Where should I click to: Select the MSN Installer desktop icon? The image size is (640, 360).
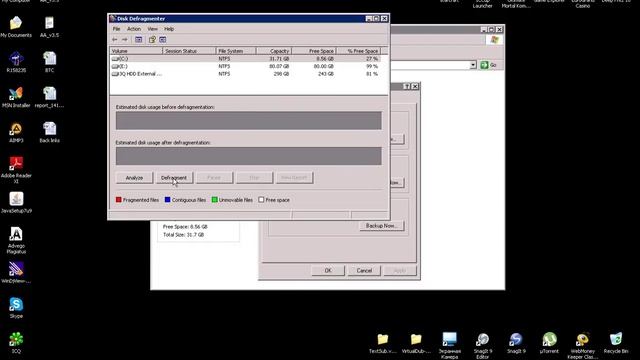click(x=16, y=97)
